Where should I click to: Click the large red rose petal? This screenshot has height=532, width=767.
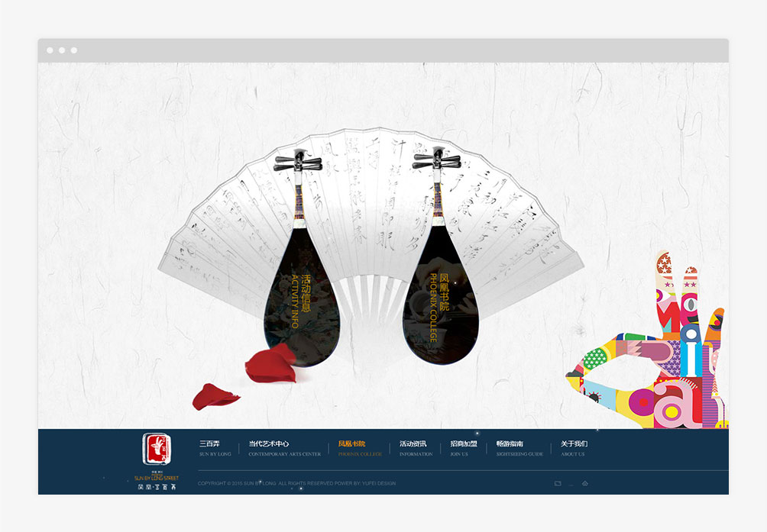(x=271, y=363)
